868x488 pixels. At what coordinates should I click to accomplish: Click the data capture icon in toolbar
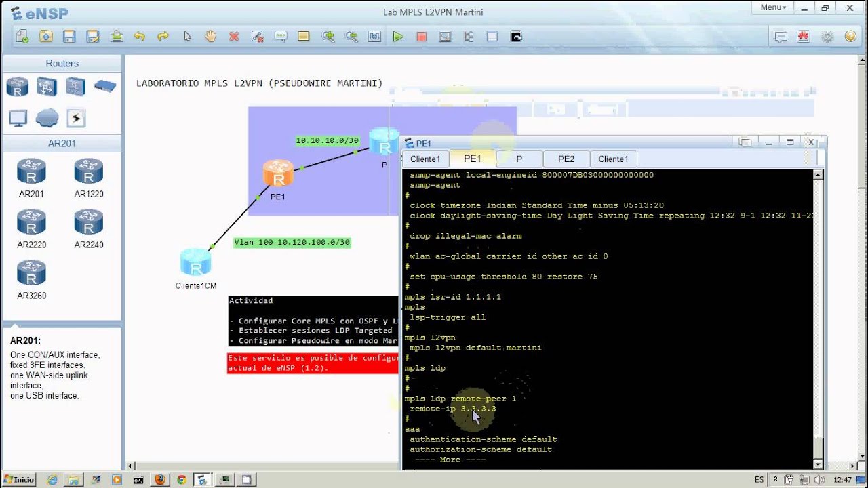click(x=445, y=37)
